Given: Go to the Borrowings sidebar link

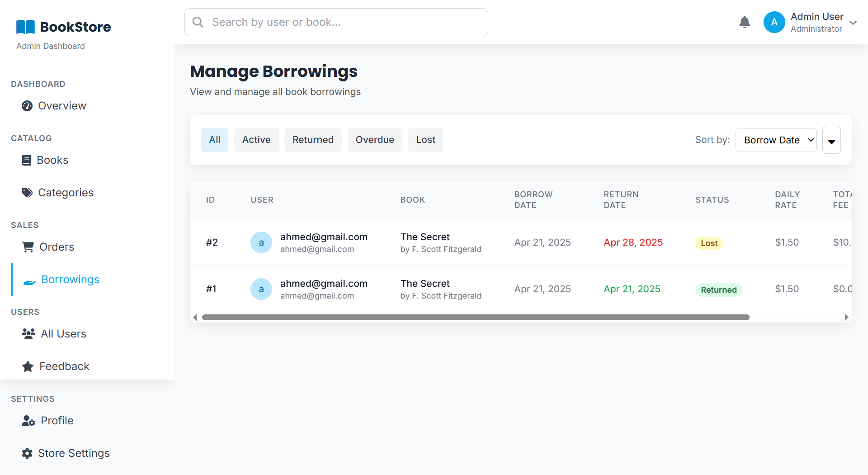Looking at the screenshot, I should click(70, 280).
